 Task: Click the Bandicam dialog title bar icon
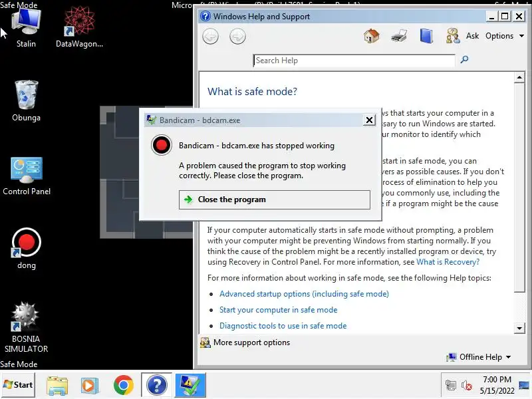[152, 120]
